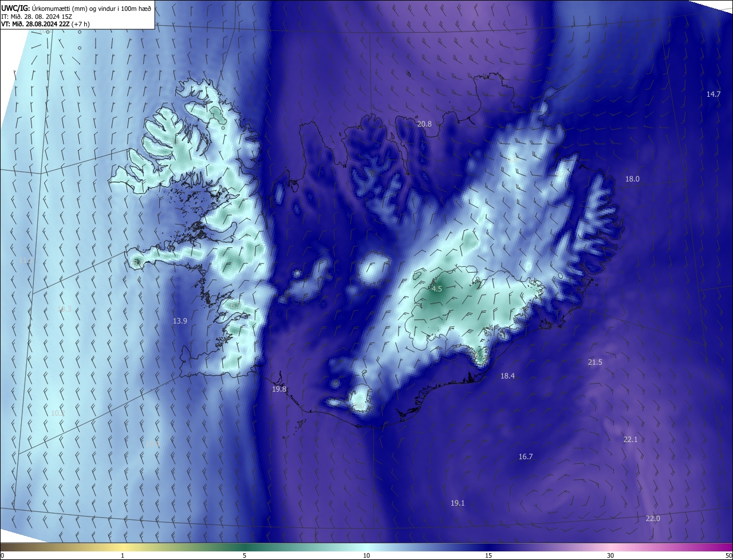Click the 21.5 value label
This screenshot has height=560, width=733.
[594, 362]
